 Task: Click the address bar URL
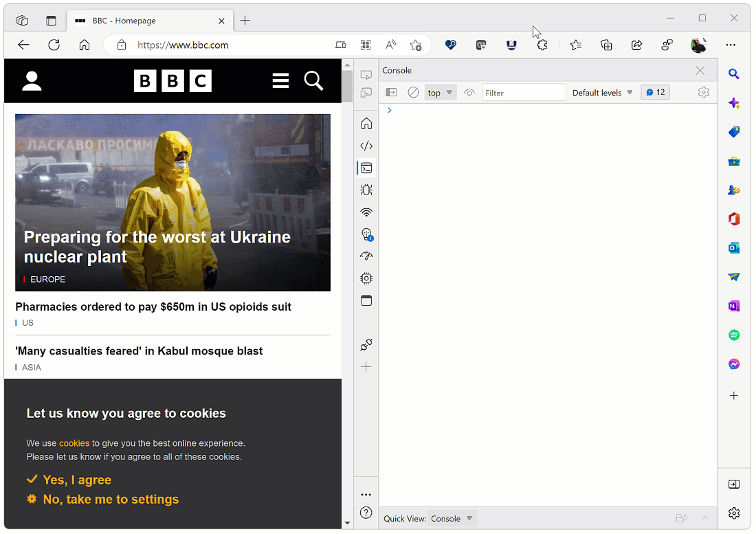(183, 45)
